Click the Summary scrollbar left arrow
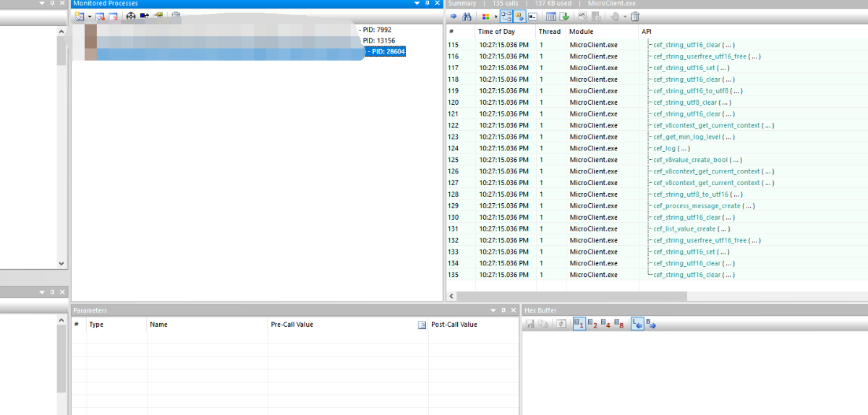This screenshot has width=868, height=415. click(450, 296)
